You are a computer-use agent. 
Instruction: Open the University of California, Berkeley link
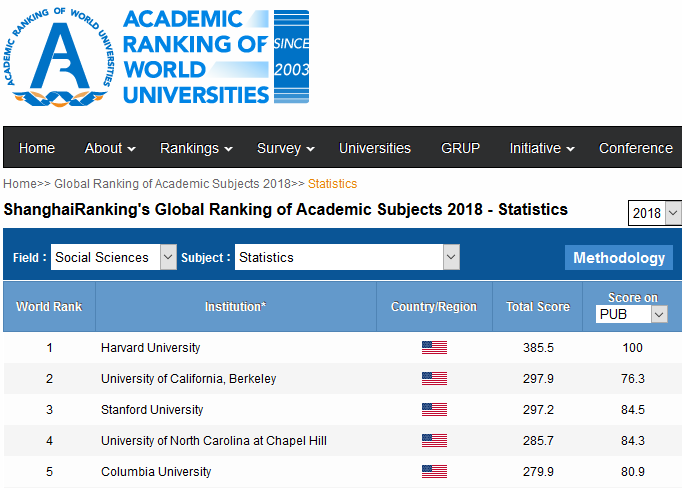pos(188,378)
